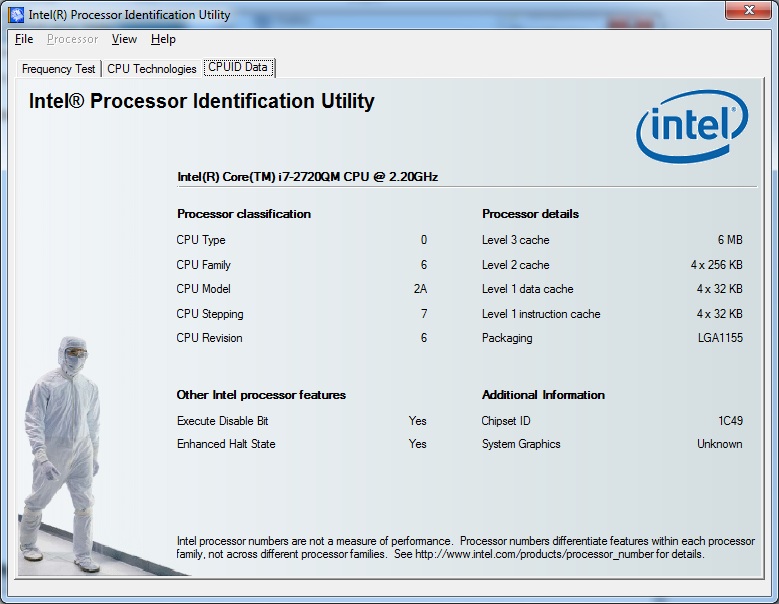
Task: Click the Intel Core i7-2720QM CPU name
Action: pyautogui.click(x=308, y=177)
